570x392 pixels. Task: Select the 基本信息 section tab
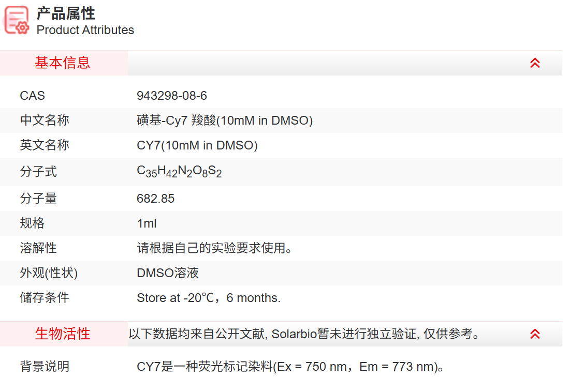(x=64, y=63)
